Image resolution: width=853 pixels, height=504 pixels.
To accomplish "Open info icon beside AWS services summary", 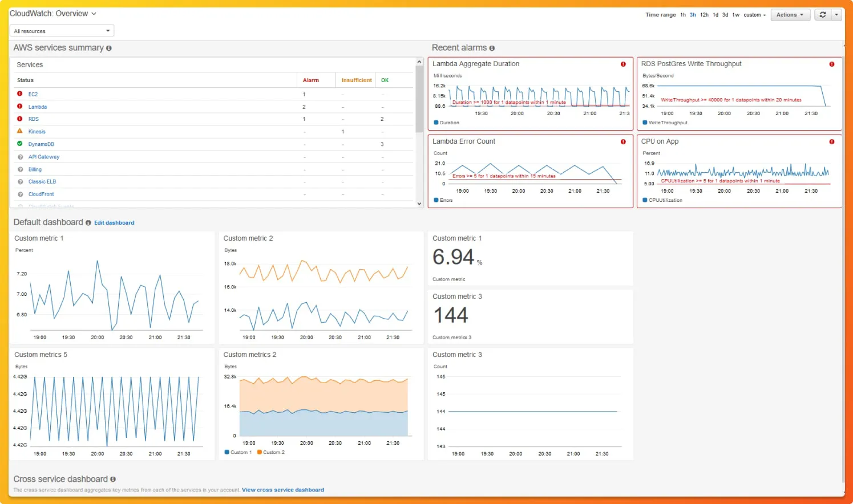I will coord(109,48).
